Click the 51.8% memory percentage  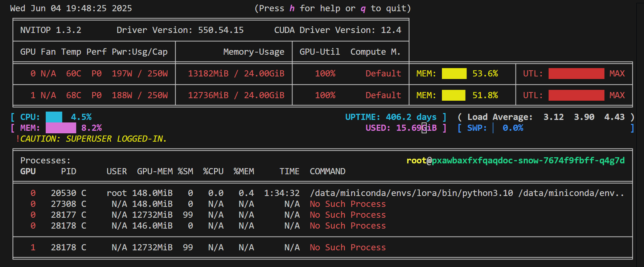click(x=485, y=95)
